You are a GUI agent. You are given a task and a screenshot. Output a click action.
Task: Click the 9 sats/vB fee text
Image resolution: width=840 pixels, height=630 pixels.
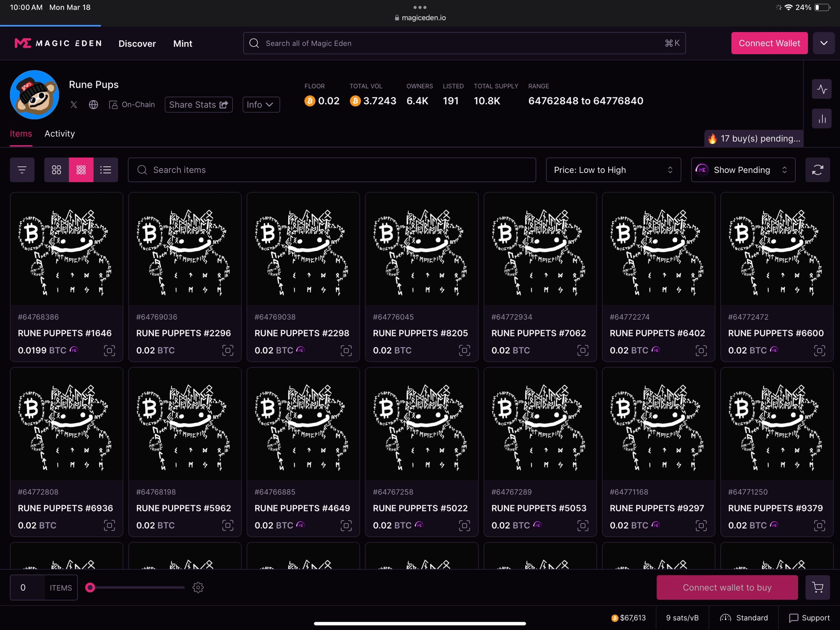pos(682,618)
